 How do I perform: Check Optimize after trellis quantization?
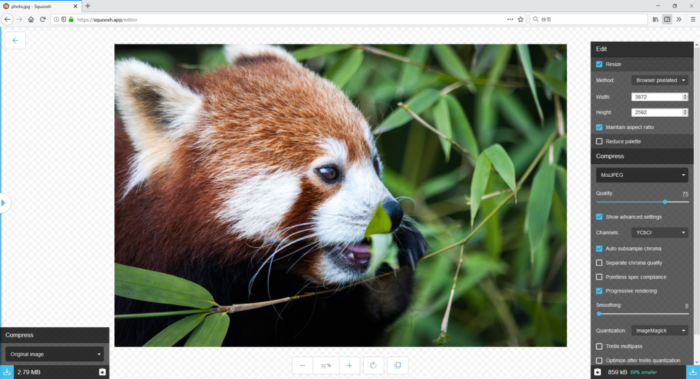point(599,361)
